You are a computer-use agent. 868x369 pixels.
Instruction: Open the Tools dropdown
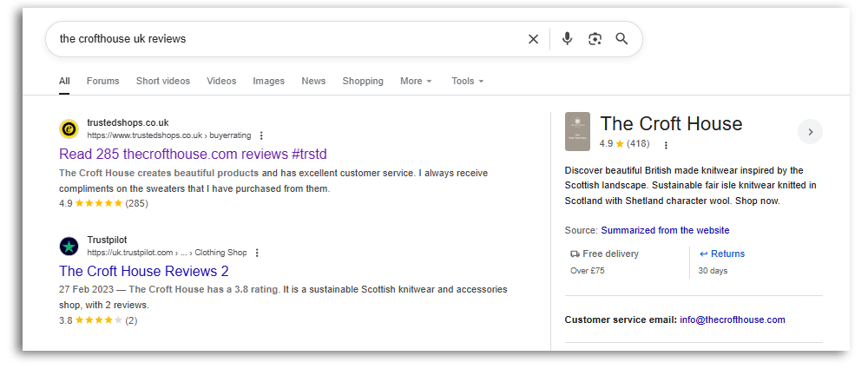point(467,81)
